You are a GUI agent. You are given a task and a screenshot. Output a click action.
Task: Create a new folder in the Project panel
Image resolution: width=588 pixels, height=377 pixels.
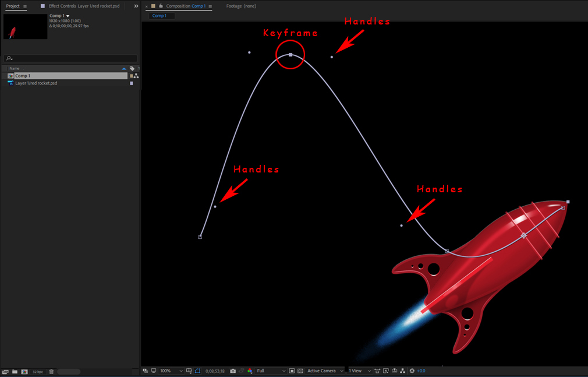15,372
